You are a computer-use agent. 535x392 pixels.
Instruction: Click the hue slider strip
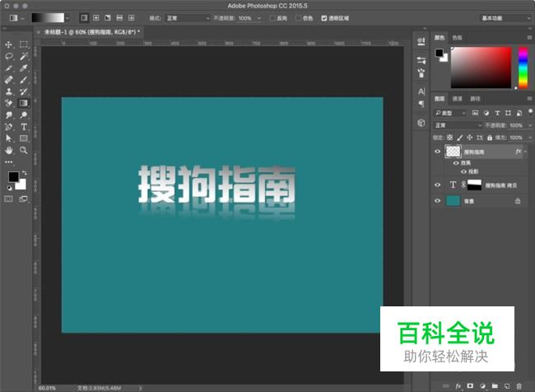[x=523, y=68]
